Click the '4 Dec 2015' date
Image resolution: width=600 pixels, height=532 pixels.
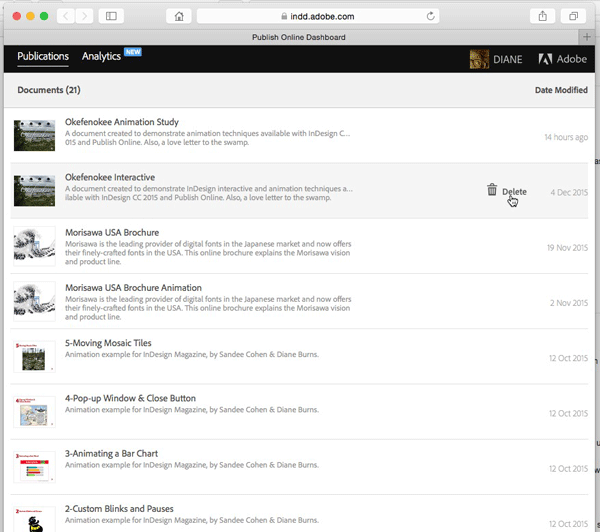(569, 192)
